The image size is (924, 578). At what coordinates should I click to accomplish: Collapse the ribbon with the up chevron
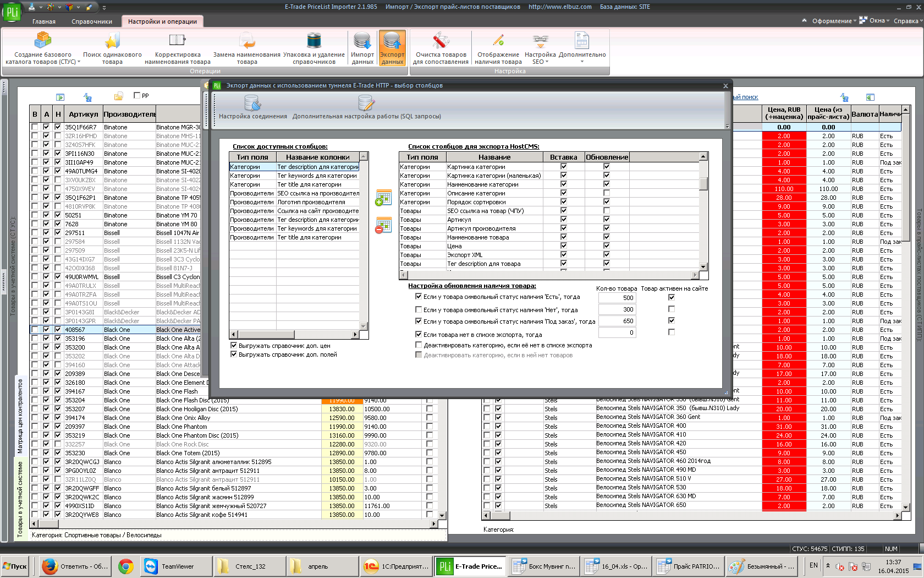(x=804, y=20)
